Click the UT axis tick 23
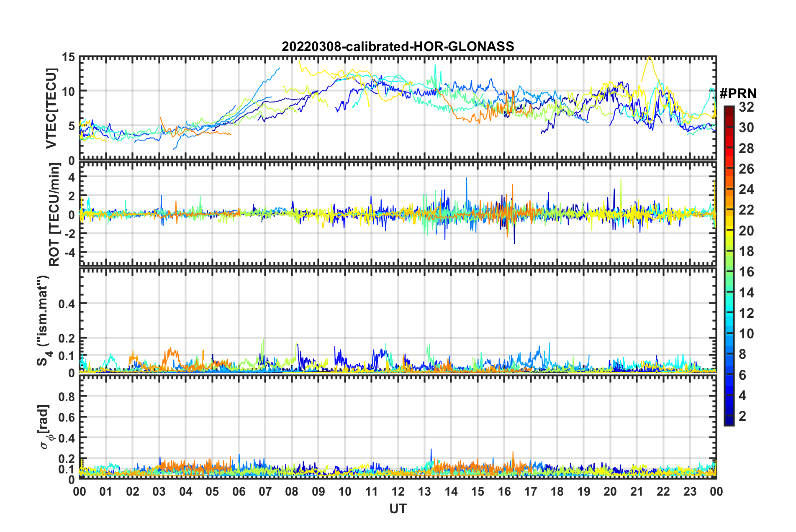 (x=690, y=491)
